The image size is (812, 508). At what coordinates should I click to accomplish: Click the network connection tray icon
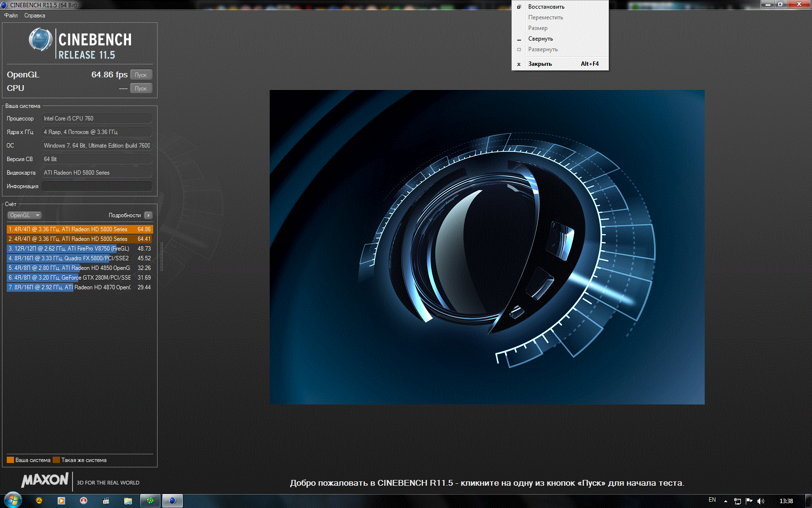pos(738,501)
